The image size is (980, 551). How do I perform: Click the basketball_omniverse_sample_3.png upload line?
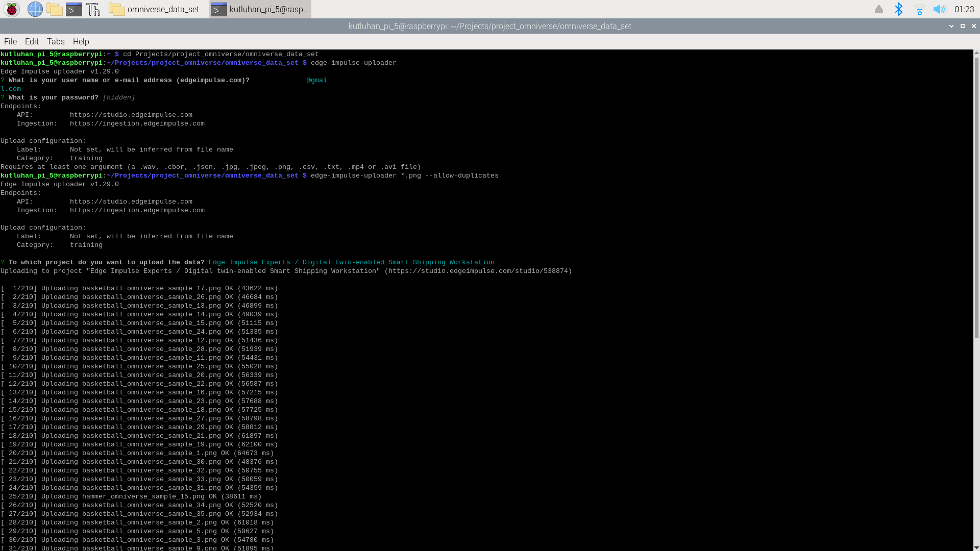[x=137, y=540]
